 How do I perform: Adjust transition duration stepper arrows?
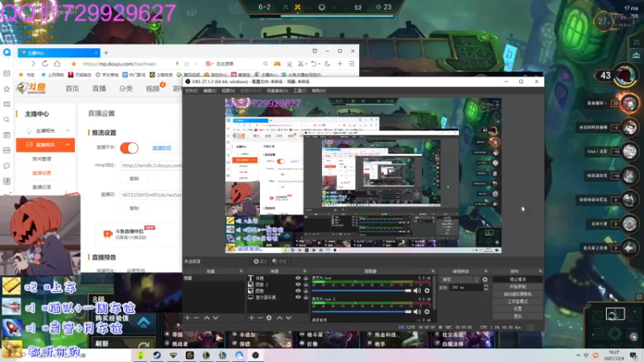(486, 288)
